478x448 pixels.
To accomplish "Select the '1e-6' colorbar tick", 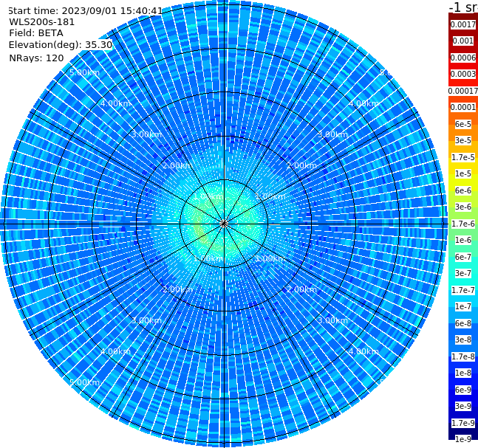I will [462, 240].
